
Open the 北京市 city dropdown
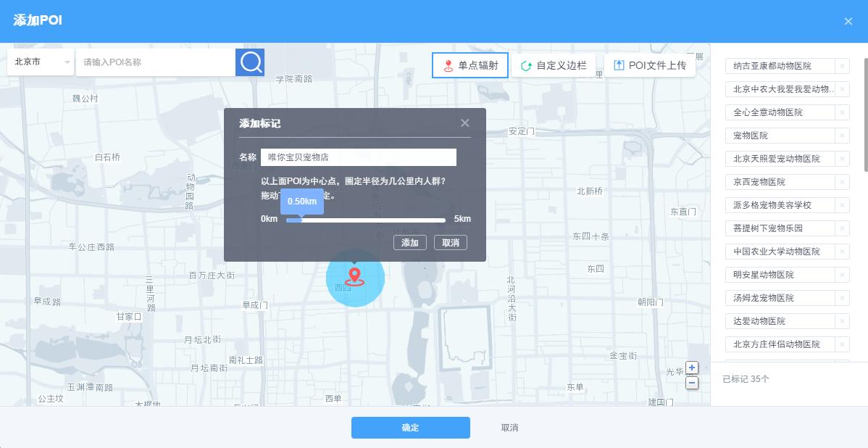coord(40,62)
